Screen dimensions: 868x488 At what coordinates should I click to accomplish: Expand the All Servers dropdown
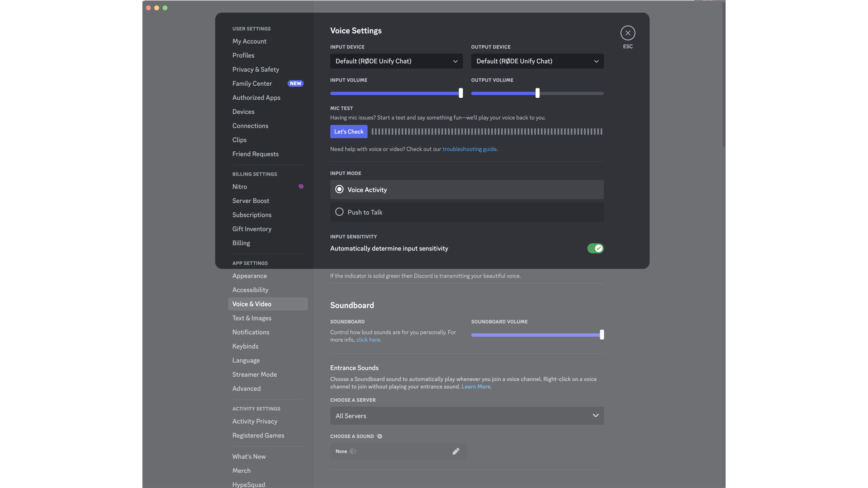tap(467, 416)
